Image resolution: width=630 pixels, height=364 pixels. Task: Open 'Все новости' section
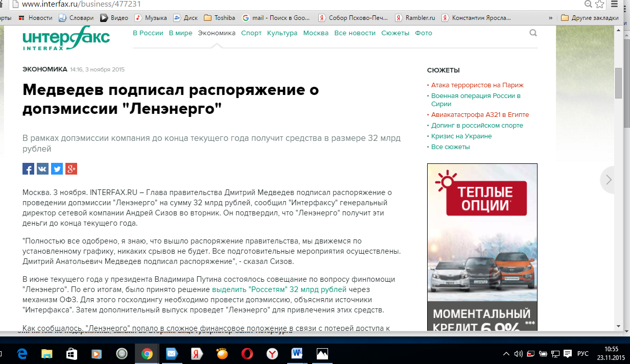tap(355, 33)
